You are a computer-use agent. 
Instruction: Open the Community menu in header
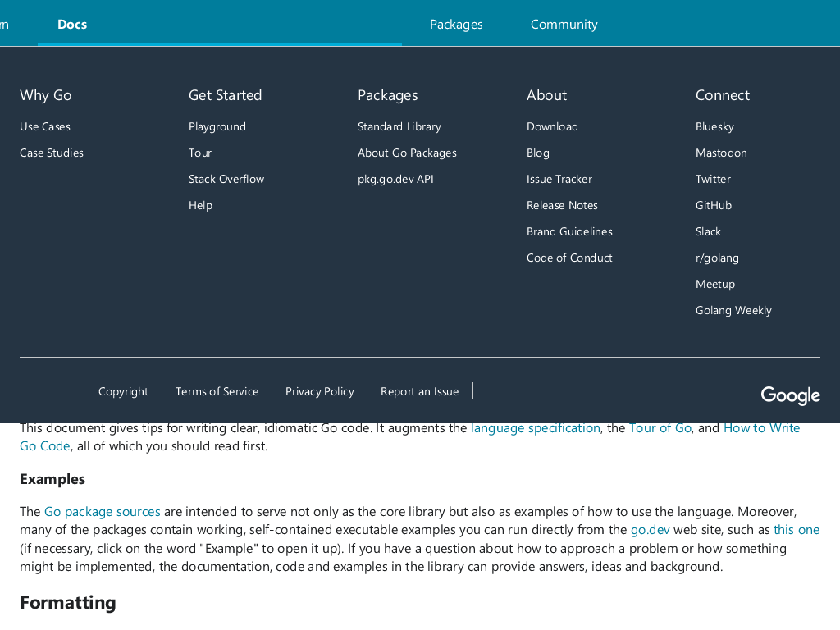tap(564, 24)
